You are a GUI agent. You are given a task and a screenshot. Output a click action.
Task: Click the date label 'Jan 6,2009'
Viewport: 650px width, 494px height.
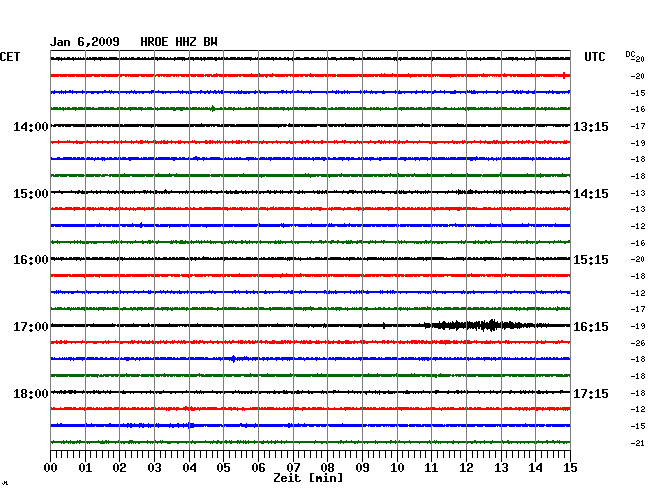[x=85, y=42]
